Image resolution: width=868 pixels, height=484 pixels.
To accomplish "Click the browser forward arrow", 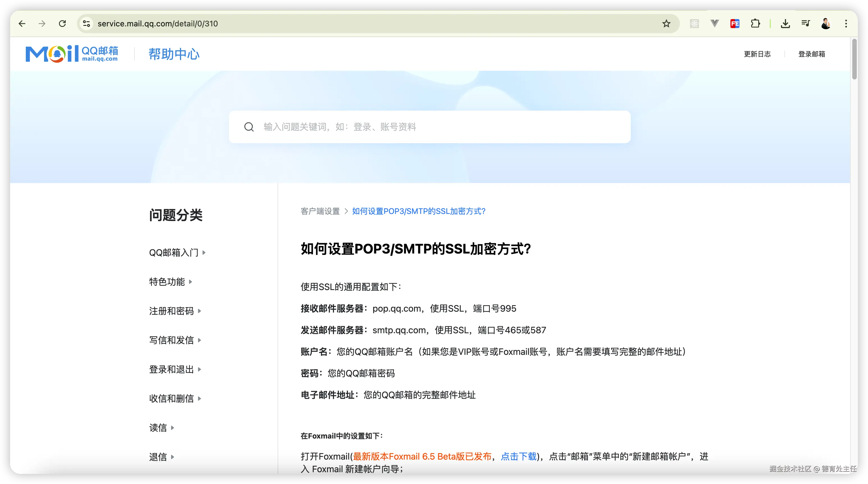I will click(42, 24).
